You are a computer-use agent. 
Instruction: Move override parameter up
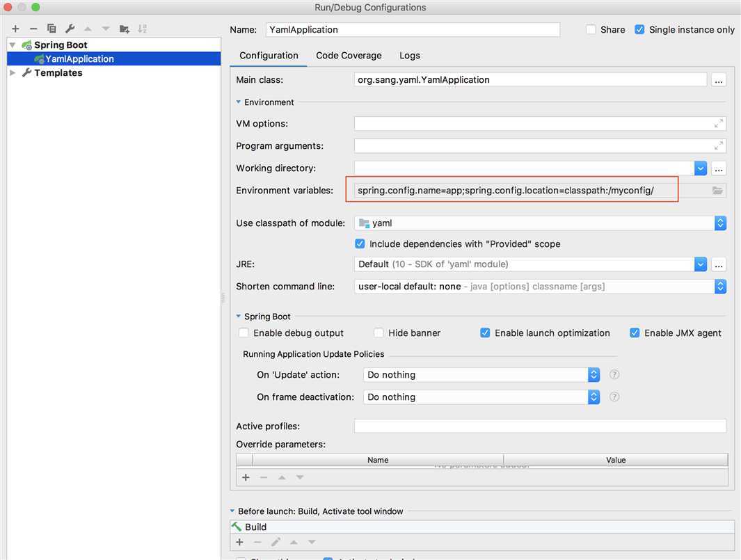click(x=282, y=477)
